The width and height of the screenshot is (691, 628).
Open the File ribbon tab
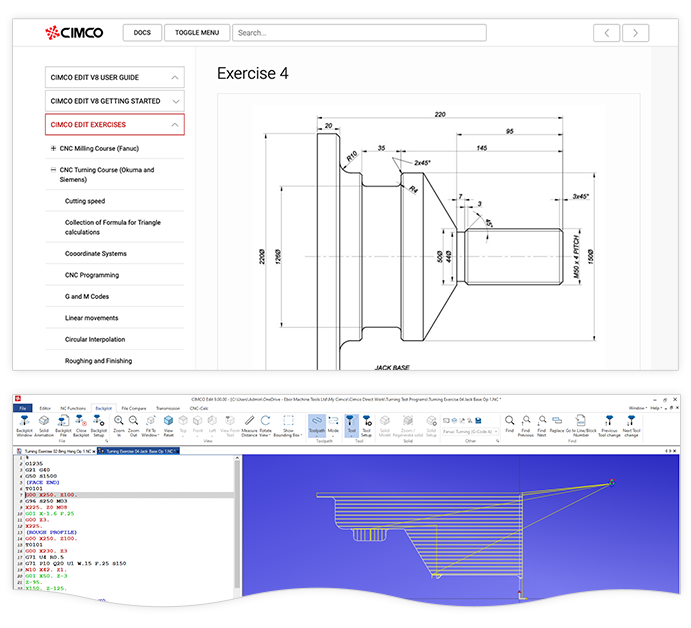(23, 408)
